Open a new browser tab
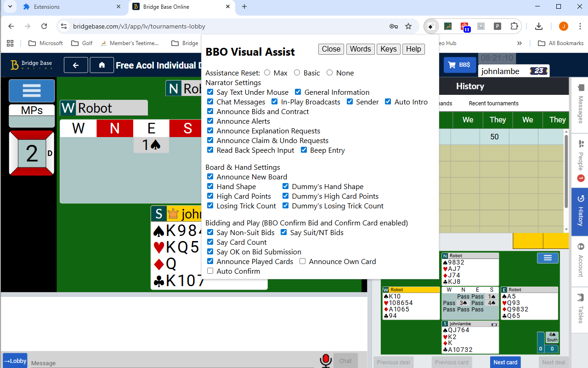 244,7
